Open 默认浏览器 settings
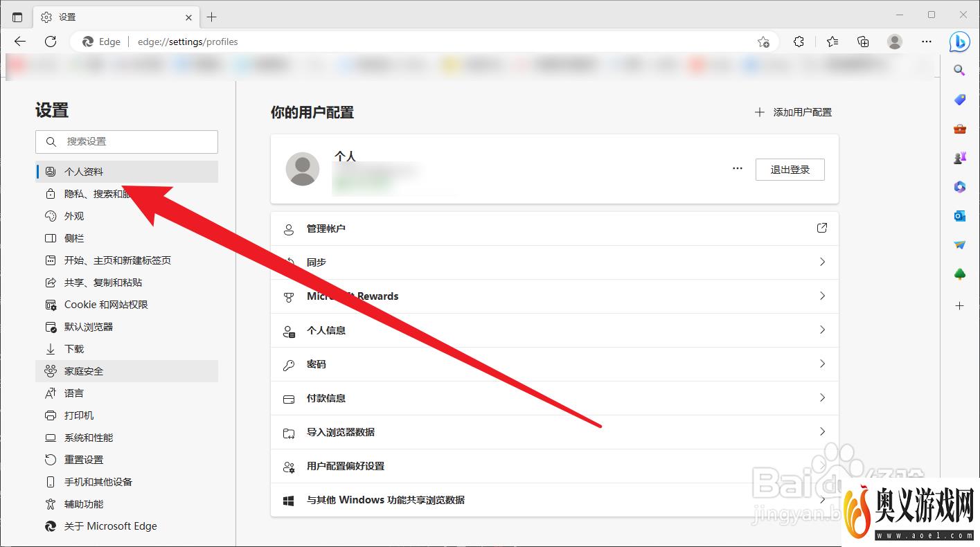Image resolution: width=980 pixels, height=547 pixels. point(127,327)
